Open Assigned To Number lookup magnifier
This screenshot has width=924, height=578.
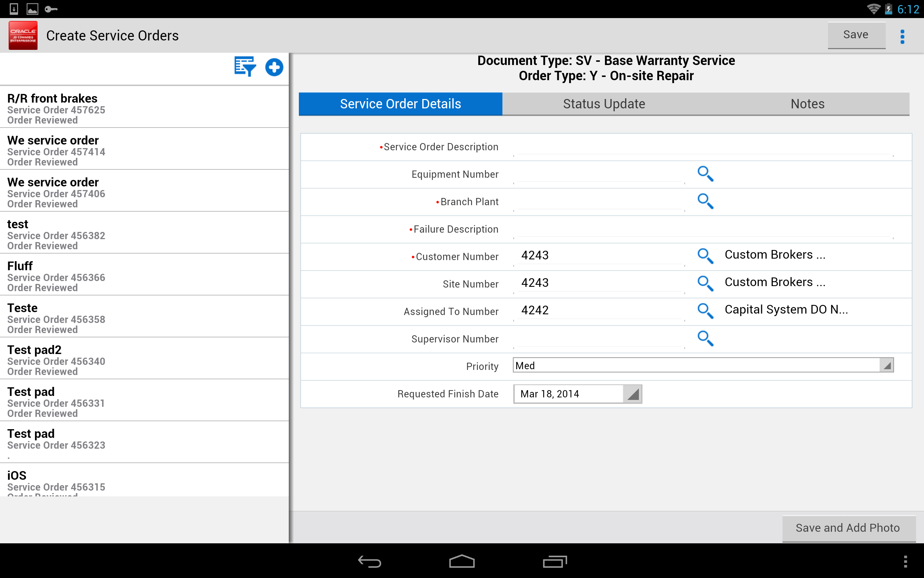[x=705, y=311]
